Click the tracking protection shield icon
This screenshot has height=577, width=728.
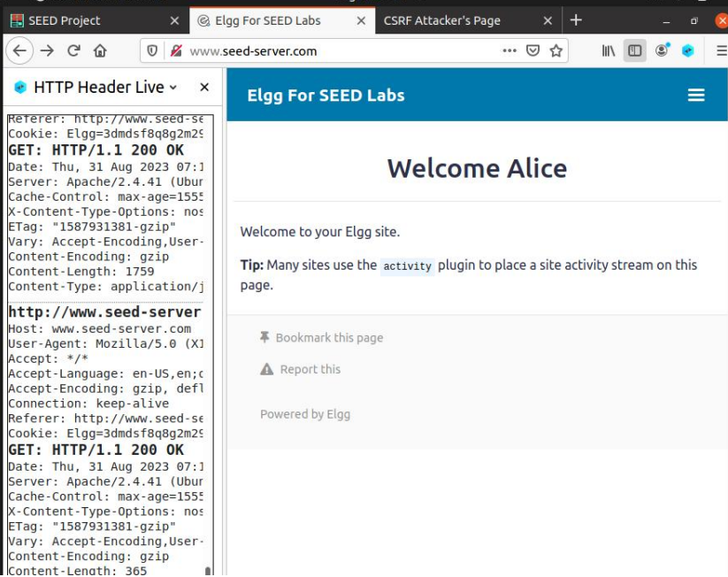(x=151, y=50)
